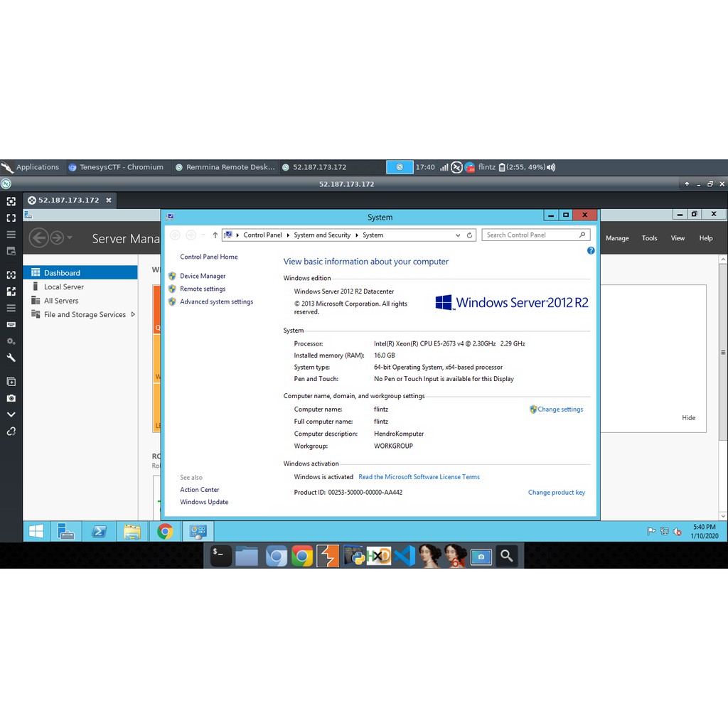Viewport: 728px width, 728px height.
Task: Select Control Panel breadcrumb in address bar
Action: pyautogui.click(x=262, y=235)
